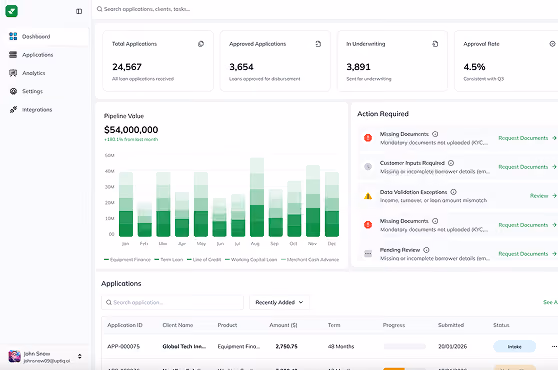This screenshot has height=370, width=558.
Task: Click progress bar for APP-000075
Action: pyautogui.click(x=405, y=347)
